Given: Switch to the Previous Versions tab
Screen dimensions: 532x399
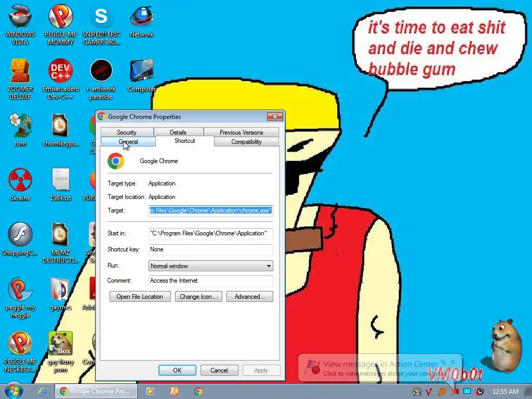Looking at the screenshot, I should (x=241, y=132).
